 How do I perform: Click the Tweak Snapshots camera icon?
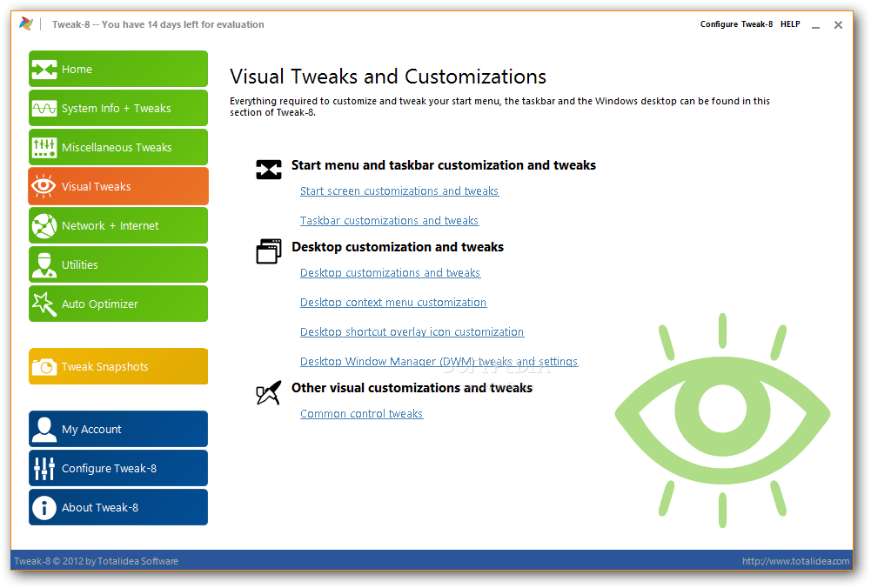(x=44, y=366)
